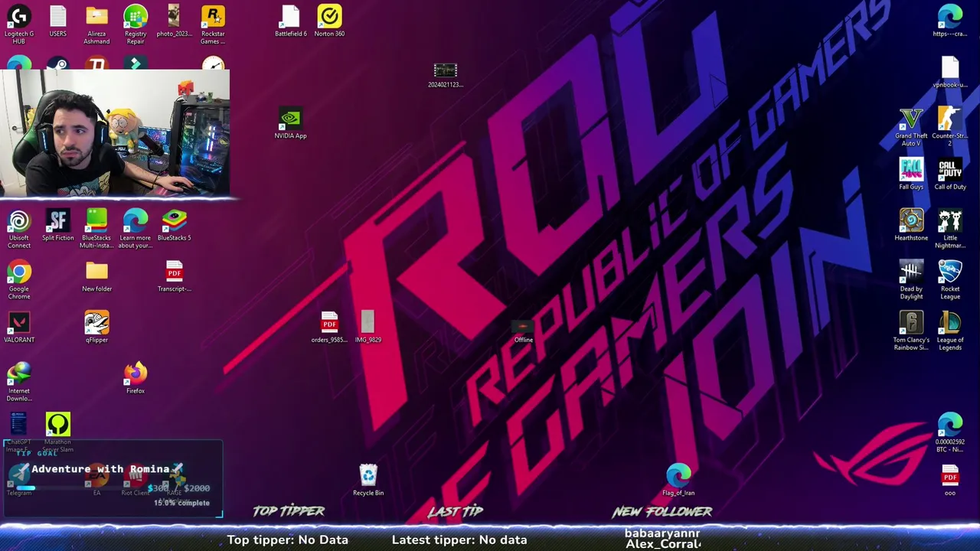Screen dimensions: 980x551
Task: Open the ooo PDF file
Action: tap(950, 481)
